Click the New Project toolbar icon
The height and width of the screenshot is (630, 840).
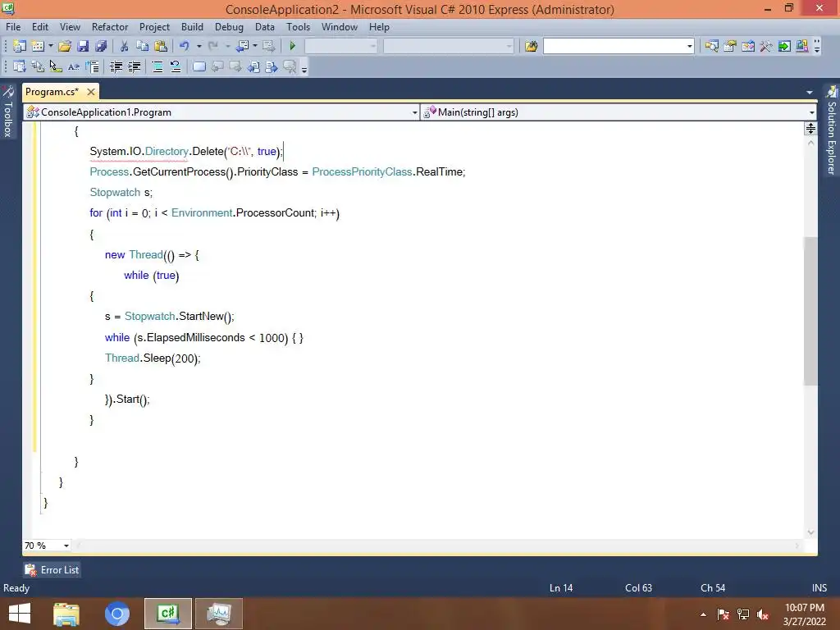point(20,46)
